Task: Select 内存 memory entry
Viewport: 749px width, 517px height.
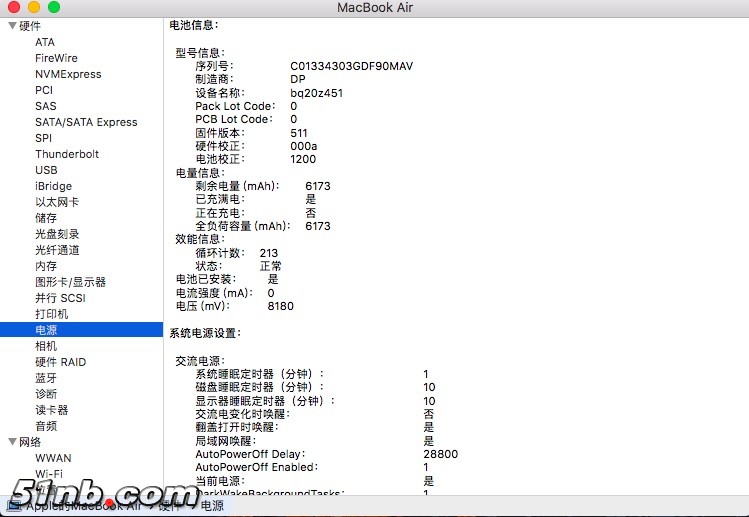Action: [x=46, y=266]
